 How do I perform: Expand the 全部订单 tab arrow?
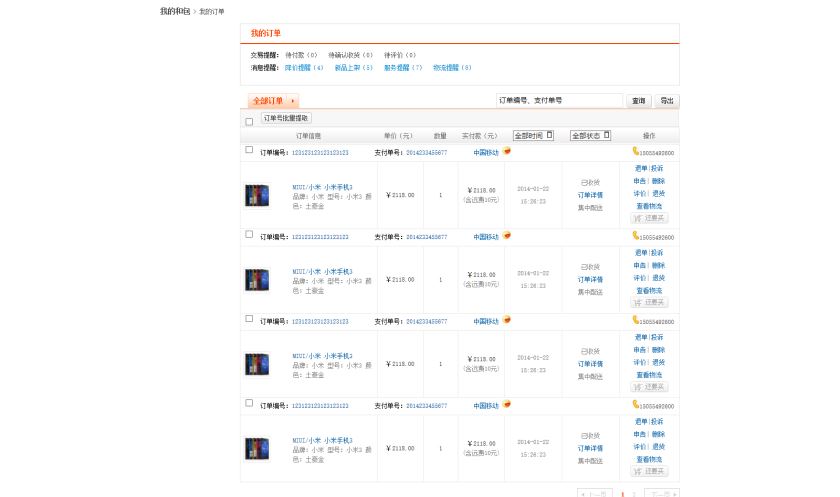point(292,101)
